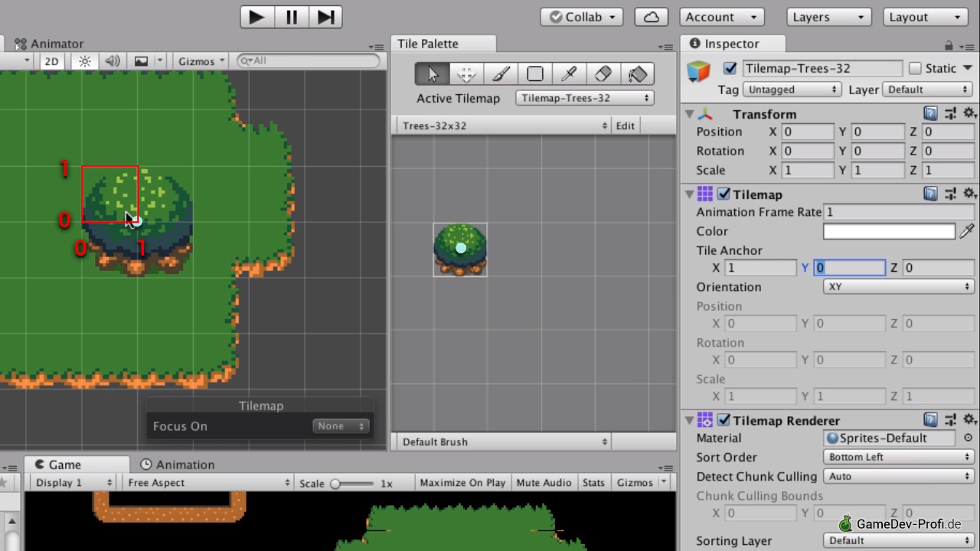Select the eraser tool in Tile Palette

pyautogui.click(x=603, y=74)
